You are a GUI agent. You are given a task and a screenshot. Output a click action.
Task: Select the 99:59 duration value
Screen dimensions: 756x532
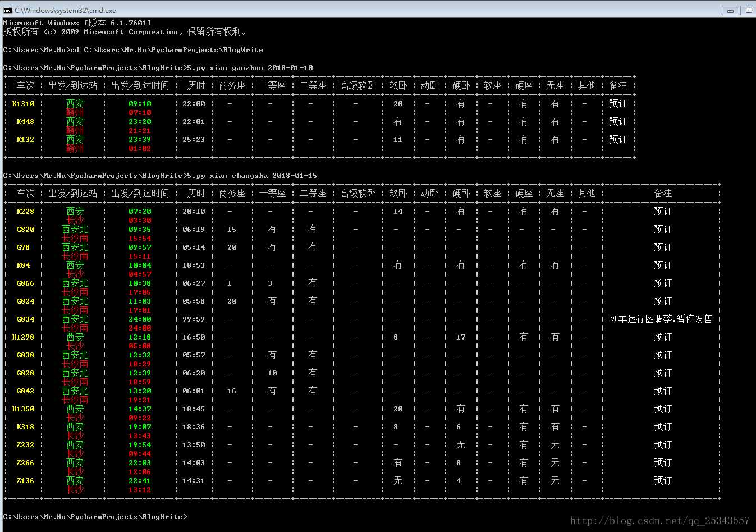click(x=194, y=319)
